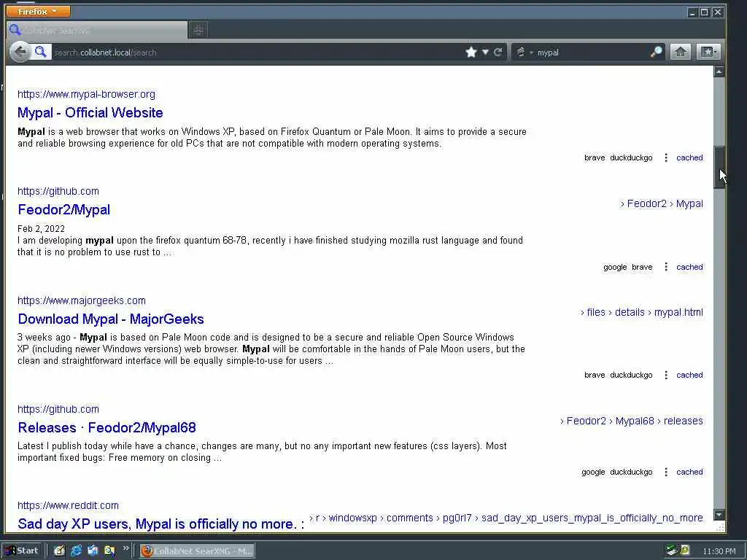This screenshot has height=560, width=747.
Task: Expand hidden quick launch items chevron
Action: pyautogui.click(x=125, y=548)
